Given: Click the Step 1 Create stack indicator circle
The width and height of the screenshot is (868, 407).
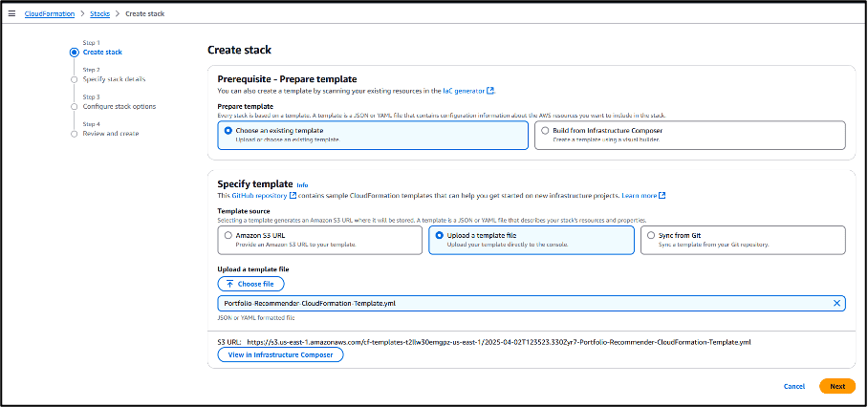Looking at the screenshot, I should point(74,53).
